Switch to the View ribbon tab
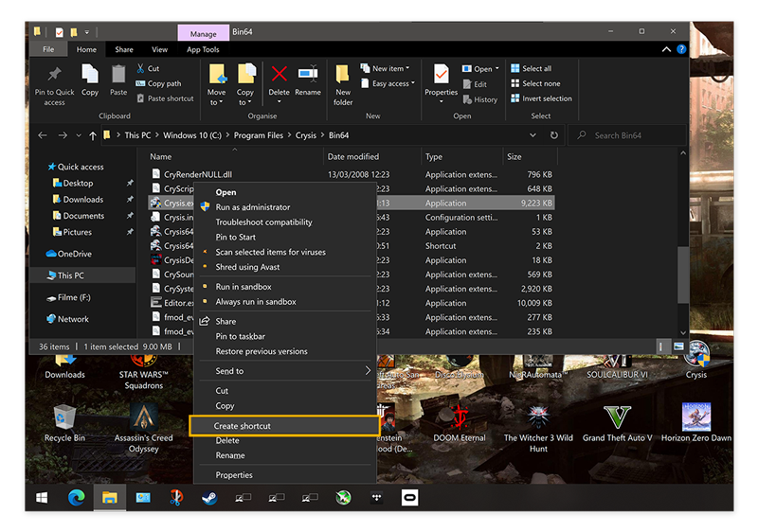 pyautogui.click(x=159, y=49)
